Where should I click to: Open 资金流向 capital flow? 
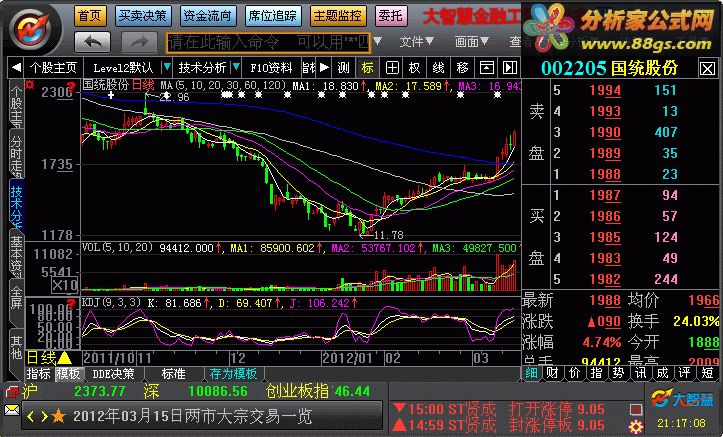point(207,16)
